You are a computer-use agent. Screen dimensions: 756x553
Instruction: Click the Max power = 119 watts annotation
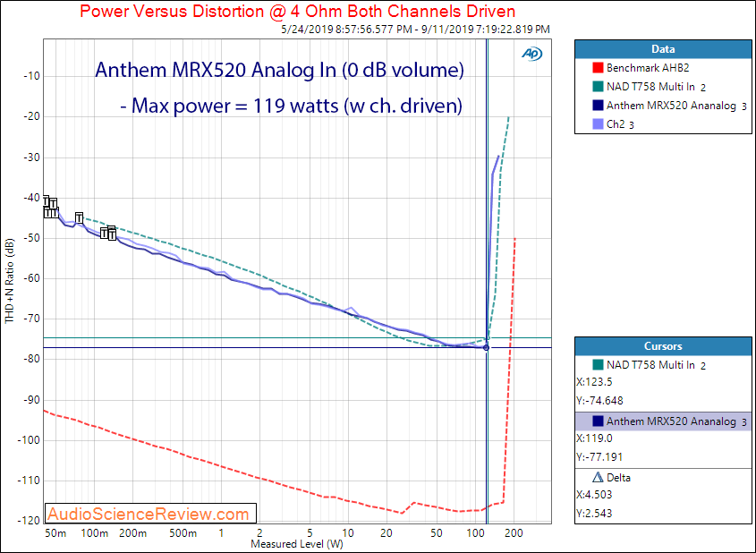coord(291,106)
